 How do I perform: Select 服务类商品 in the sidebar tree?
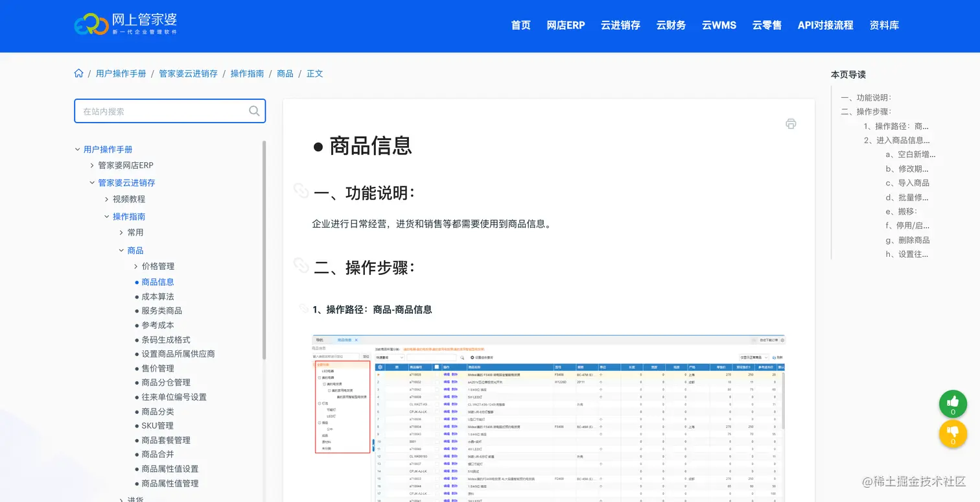click(x=162, y=311)
